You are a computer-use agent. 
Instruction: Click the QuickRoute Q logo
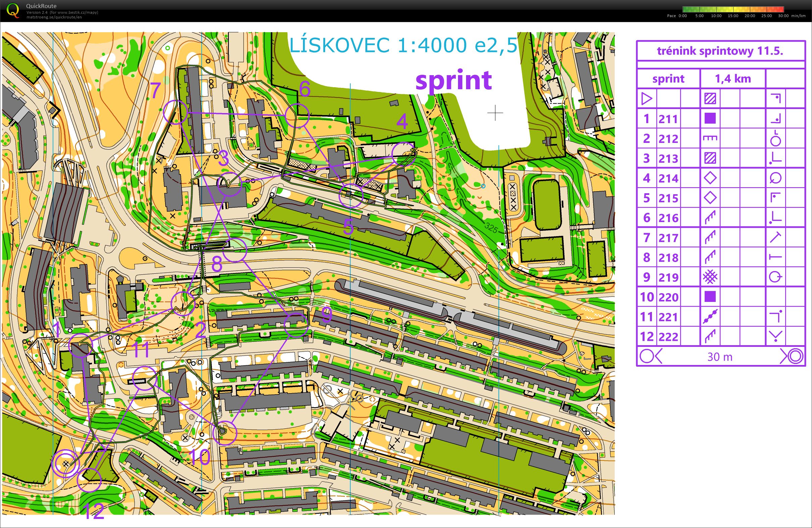14,11
